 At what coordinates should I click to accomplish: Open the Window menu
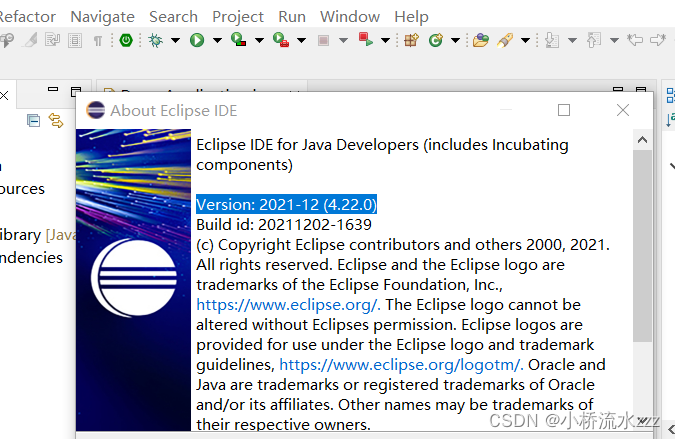pyautogui.click(x=350, y=17)
